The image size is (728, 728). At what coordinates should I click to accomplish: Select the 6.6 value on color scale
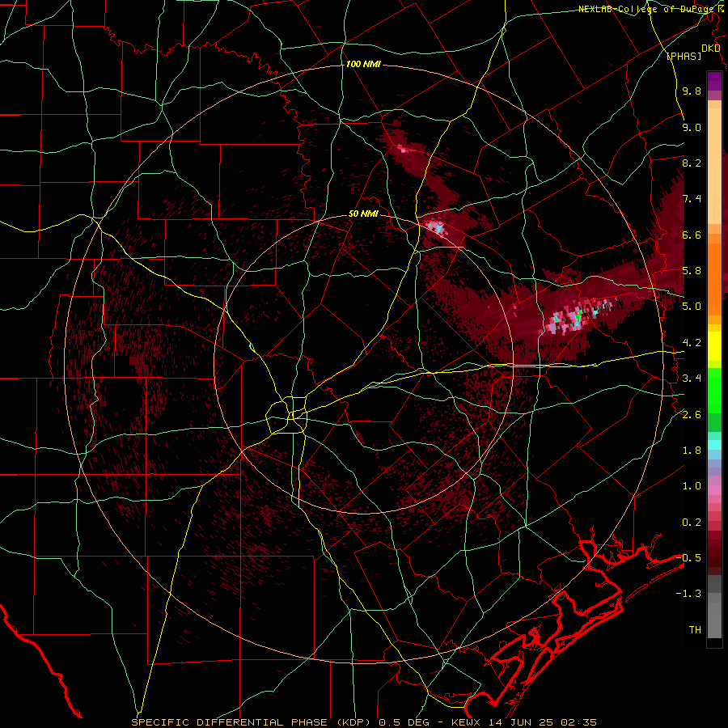pyautogui.click(x=692, y=235)
